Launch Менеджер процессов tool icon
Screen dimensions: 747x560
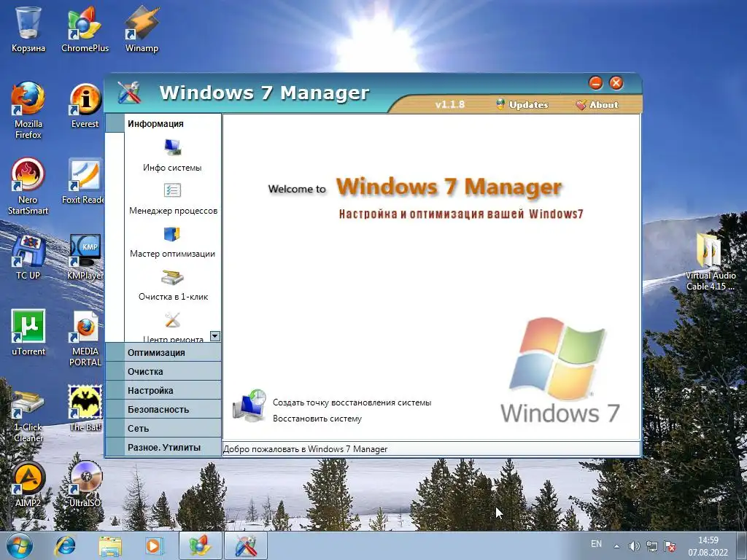point(172,190)
